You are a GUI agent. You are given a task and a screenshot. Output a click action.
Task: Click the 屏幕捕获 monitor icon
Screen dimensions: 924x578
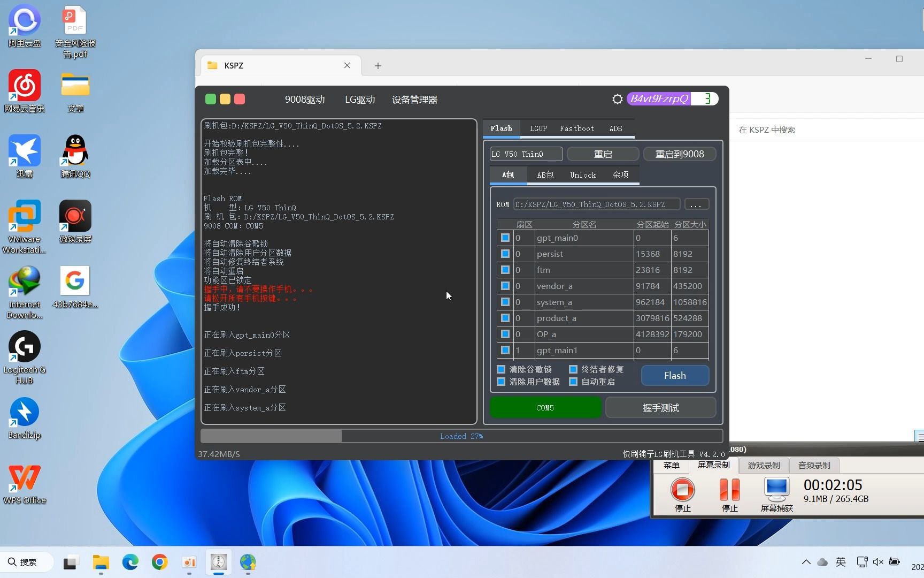click(x=776, y=494)
